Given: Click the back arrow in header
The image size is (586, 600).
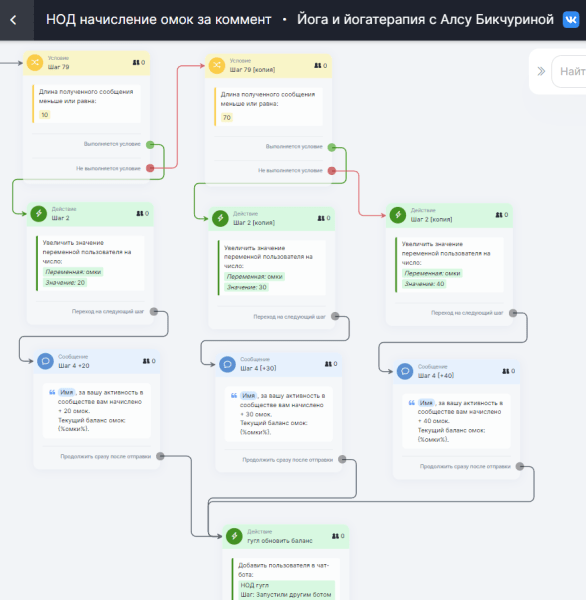Looking at the screenshot, I should (13, 20).
